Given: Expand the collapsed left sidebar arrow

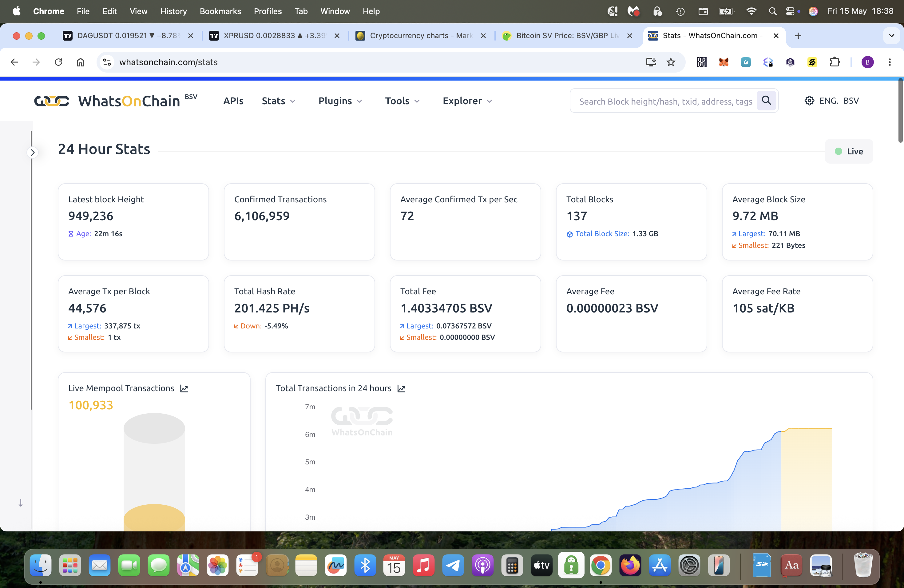Looking at the screenshot, I should tap(33, 152).
